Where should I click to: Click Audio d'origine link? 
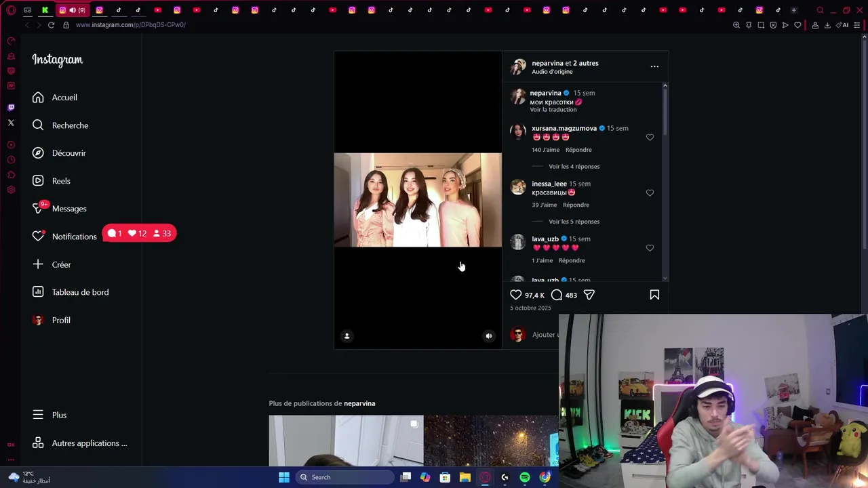click(552, 72)
